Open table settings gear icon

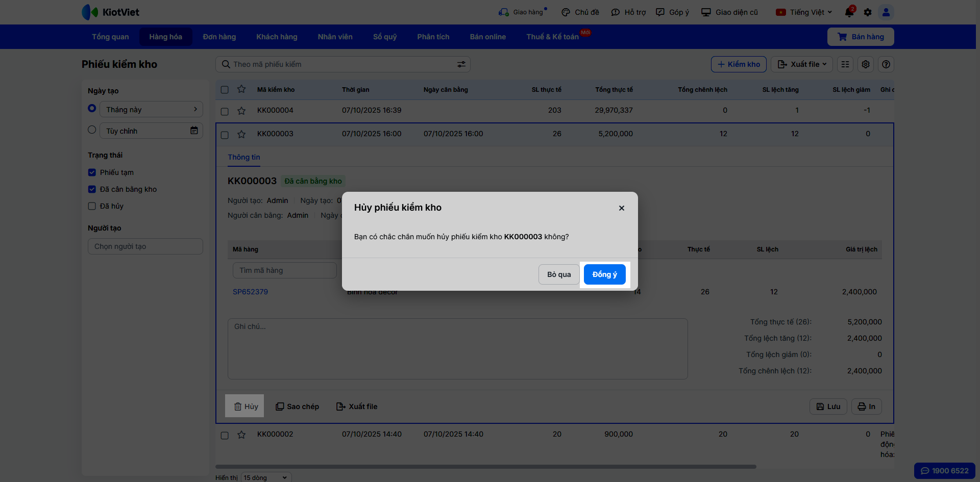point(866,64)
